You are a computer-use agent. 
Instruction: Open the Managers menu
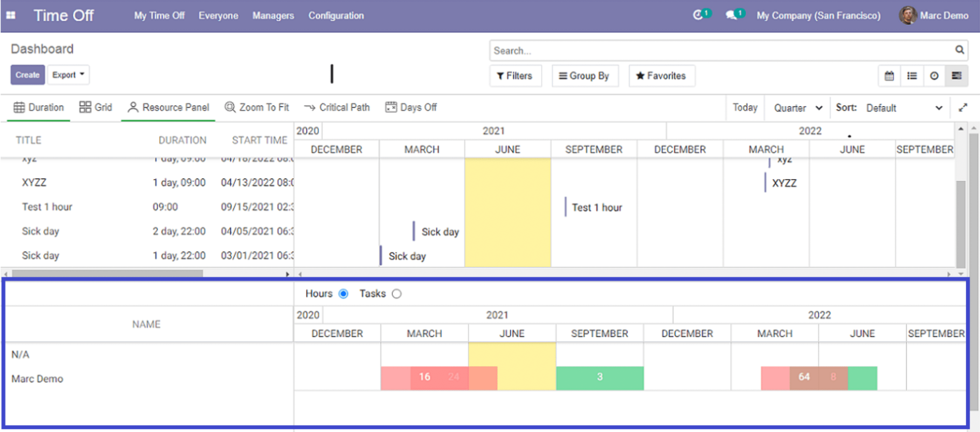point(273,16)
